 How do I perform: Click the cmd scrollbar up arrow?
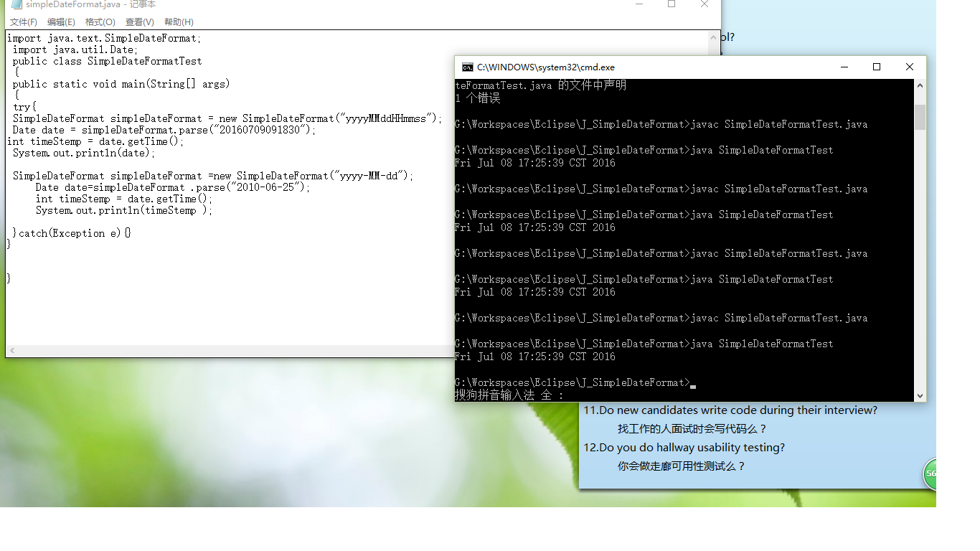920,85
